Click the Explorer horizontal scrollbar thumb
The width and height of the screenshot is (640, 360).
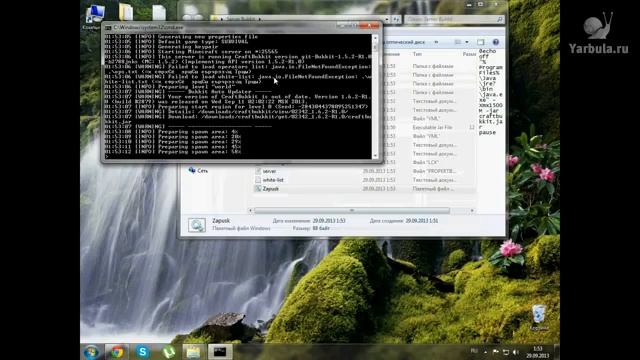pos(352,211)
